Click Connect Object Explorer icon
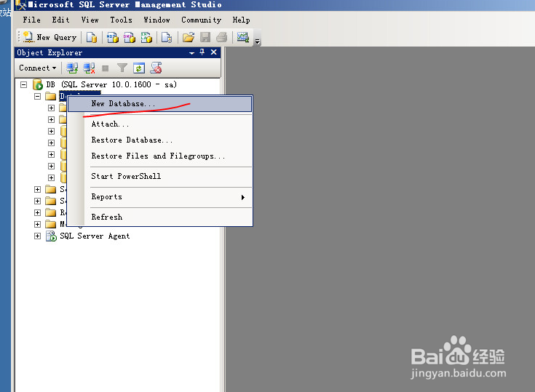Viewport: 535px width, 392px height. 72,68
